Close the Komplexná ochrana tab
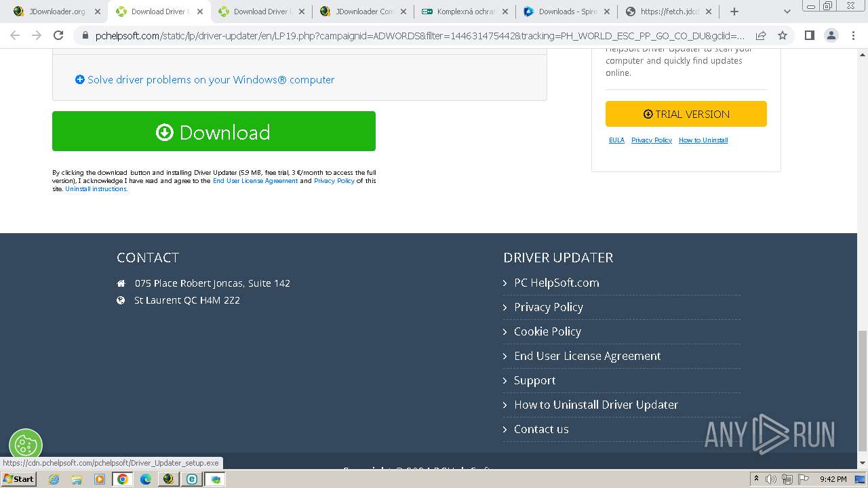 [x=505, y=12]
